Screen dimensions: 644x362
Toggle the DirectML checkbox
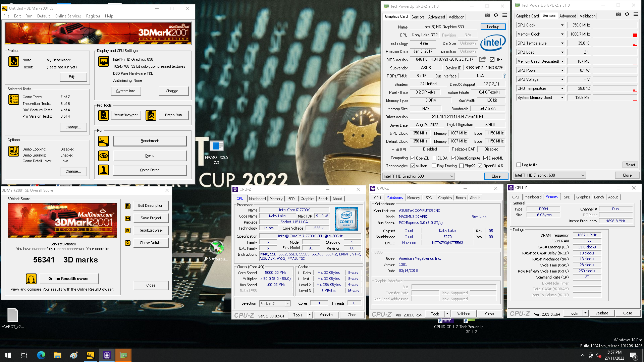coord(485,158)
